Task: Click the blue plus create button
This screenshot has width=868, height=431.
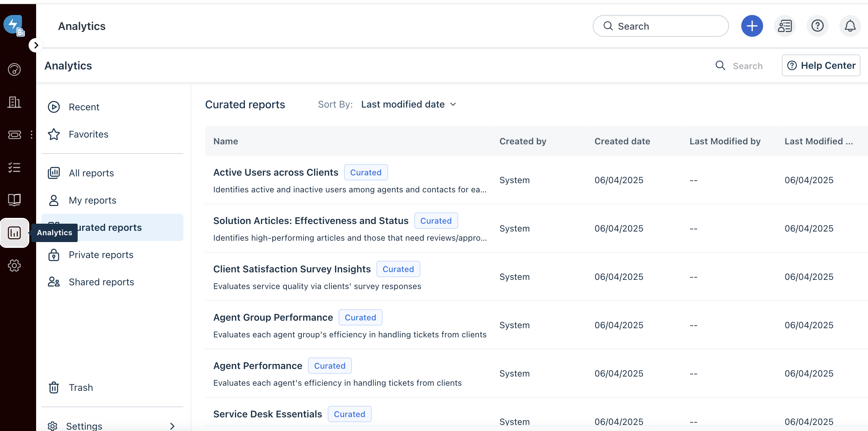Action: (x=752, y=26)
